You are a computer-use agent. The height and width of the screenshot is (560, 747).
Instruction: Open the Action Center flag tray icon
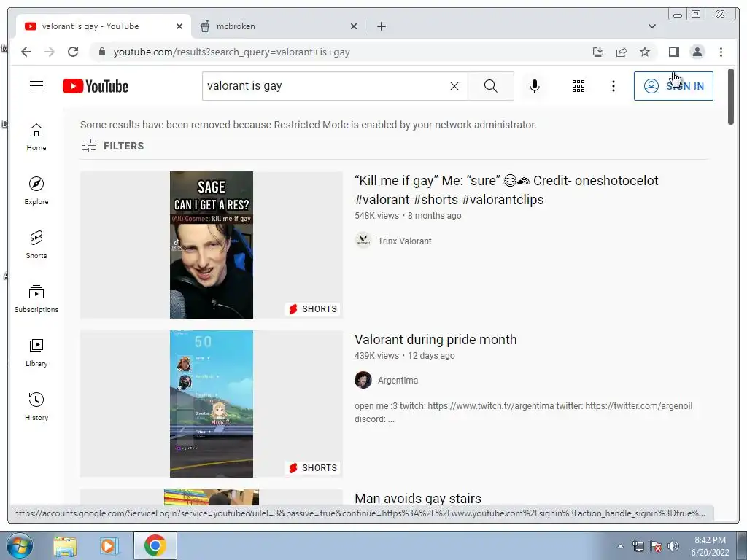[656, 546]
